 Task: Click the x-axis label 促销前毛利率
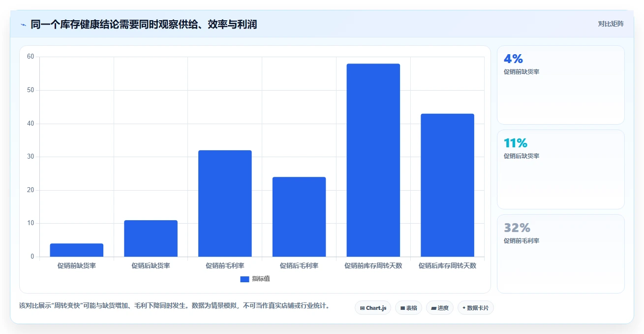225,266
